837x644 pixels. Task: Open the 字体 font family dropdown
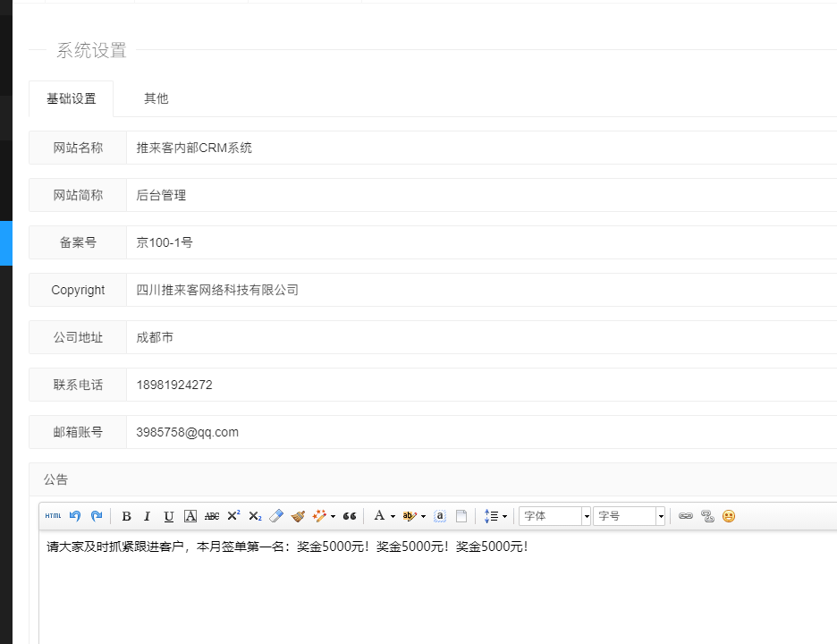(x=554, y=516)
